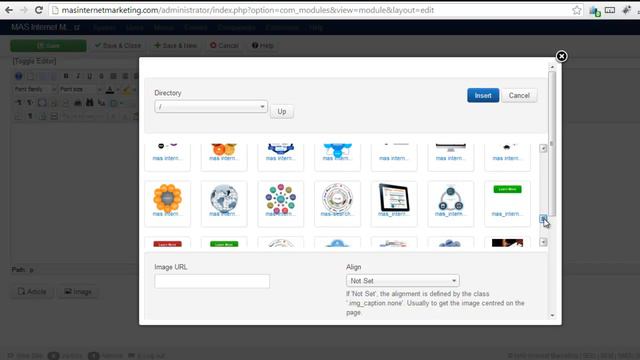640x360 pixels.
Task: Click the browser address bar URL
Action: (x=247, y=10)
